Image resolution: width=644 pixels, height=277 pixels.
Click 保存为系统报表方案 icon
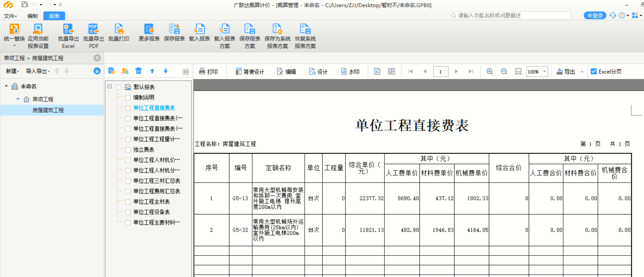coord(277,29)
